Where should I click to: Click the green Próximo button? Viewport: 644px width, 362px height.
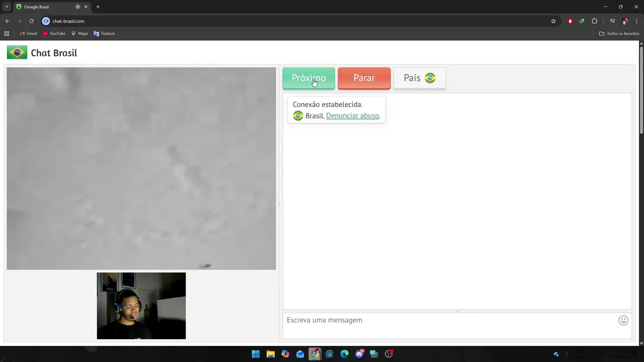308,78
